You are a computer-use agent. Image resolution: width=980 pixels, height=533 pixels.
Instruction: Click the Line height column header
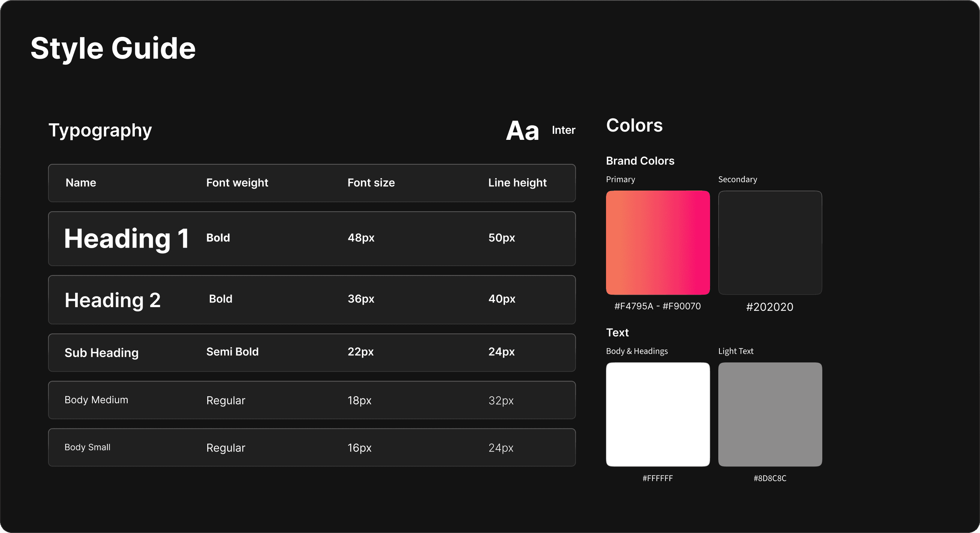[x=517, y=183]
